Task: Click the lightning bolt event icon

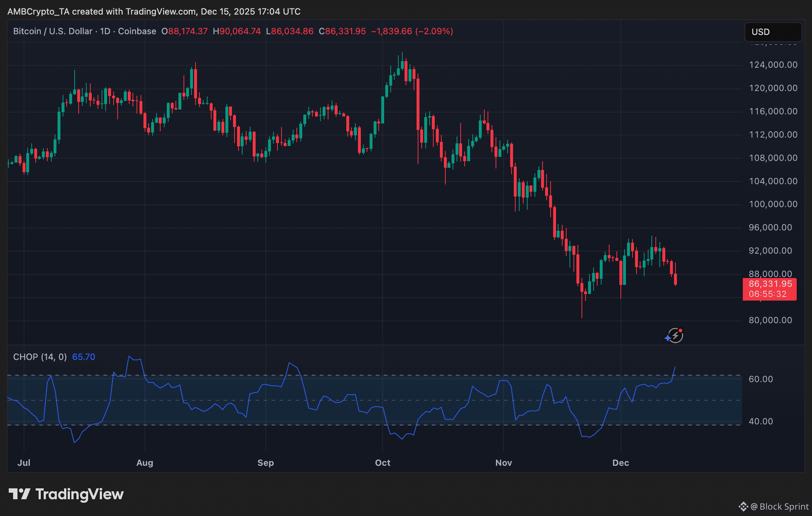Action: coord(676,336)
